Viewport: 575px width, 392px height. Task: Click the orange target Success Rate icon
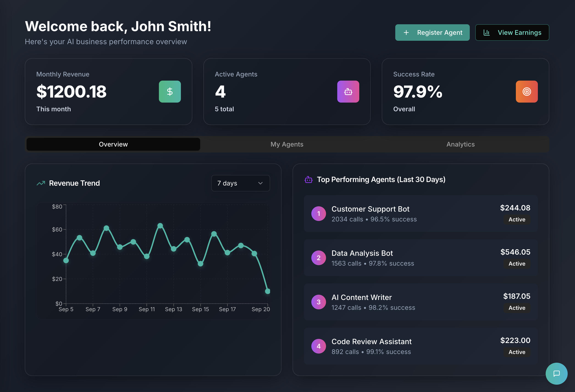(526, 92)
